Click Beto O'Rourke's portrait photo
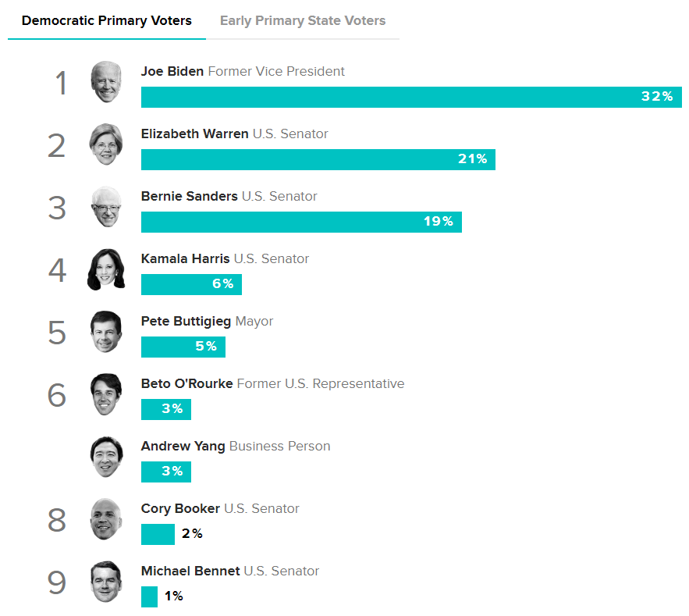The width and height of the screenshot is (689, 616). click(x=106, y=394)
